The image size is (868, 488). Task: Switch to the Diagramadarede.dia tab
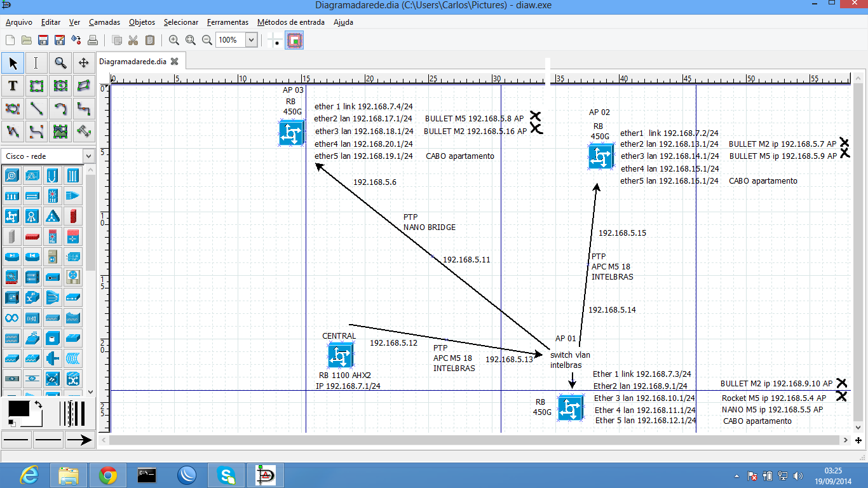tap(132, 62)
